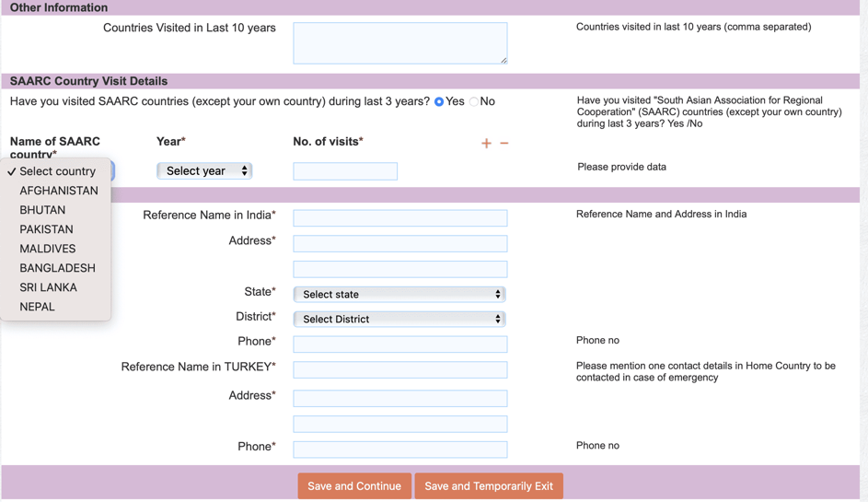
Task: Open the Select District dropdown
Action: pyautogui.click(x=399, y=319)
